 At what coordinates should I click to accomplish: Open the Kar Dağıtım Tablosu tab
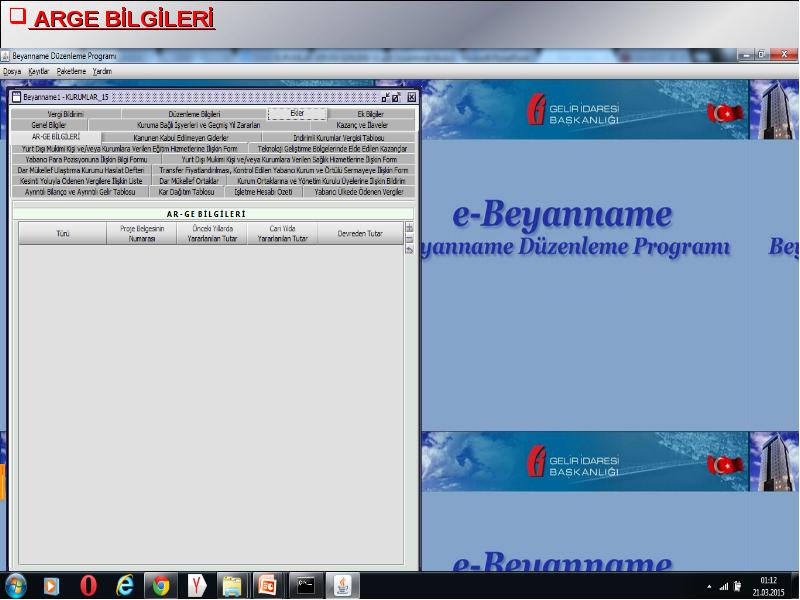pos(186,192)
